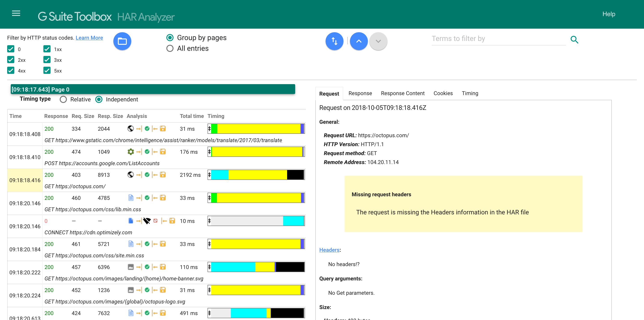Viewport: 644px width, 320px height.
Task: Select Relative timing type
Action: coord(63,100)
